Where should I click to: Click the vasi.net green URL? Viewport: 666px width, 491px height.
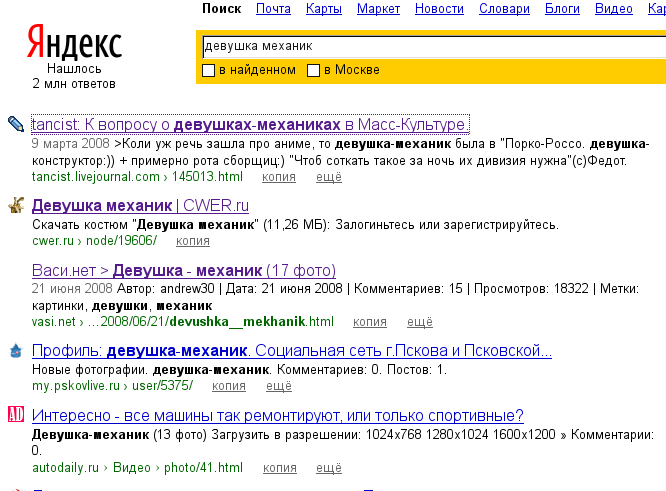(x=54, y=322)
